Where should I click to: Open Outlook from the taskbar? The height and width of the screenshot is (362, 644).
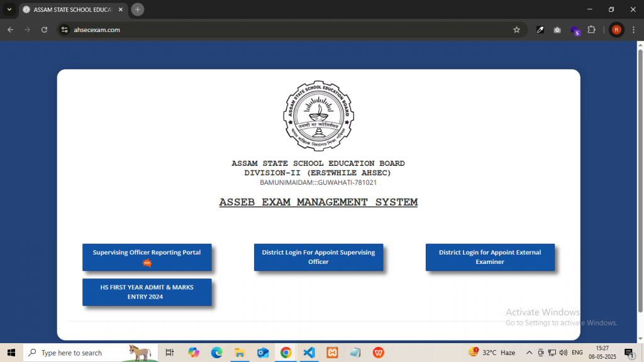point(263,353)
